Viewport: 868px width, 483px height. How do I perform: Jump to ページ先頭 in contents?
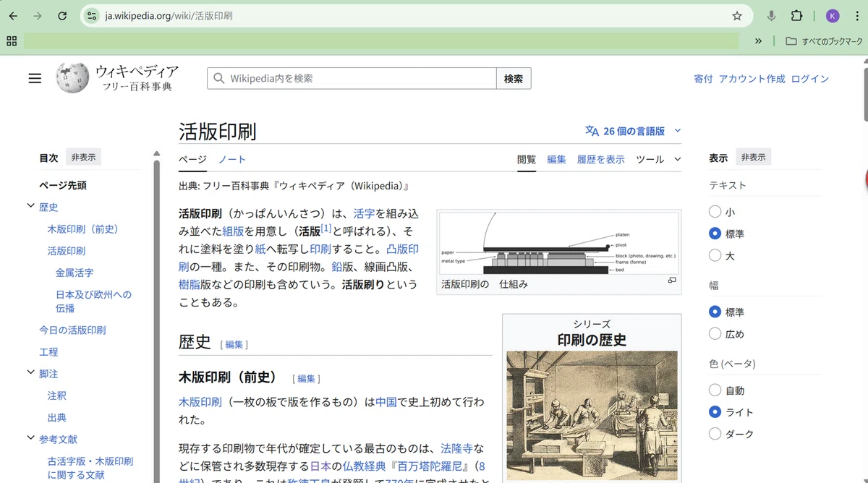pos(63,185)
